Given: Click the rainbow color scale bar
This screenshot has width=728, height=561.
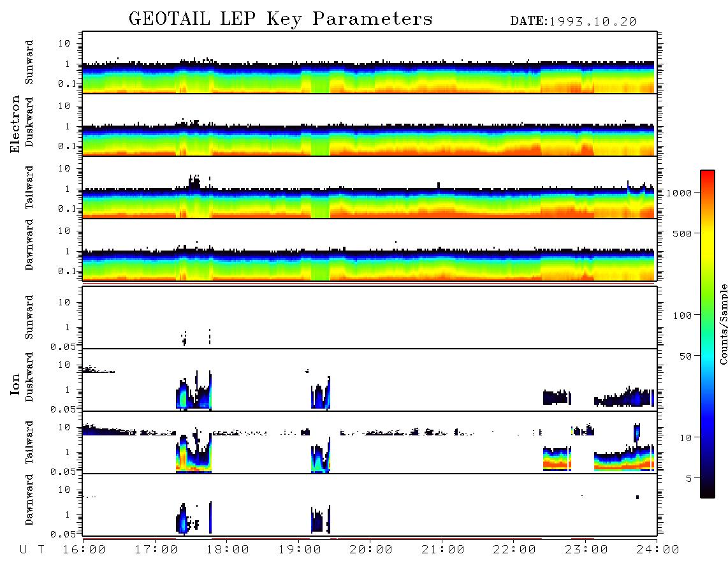Looking at the screenshot, I should pos(708,334).
